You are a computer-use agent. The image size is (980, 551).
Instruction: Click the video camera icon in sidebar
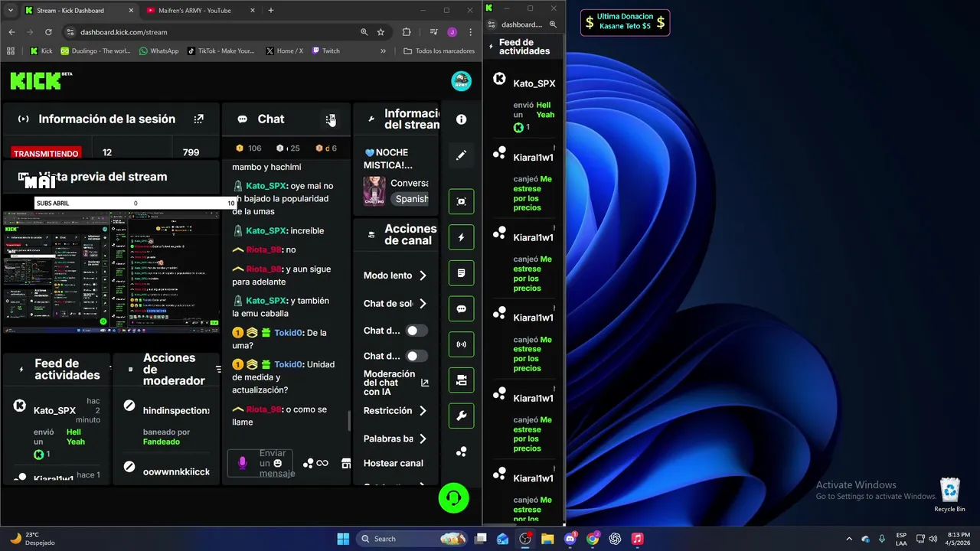point(461,380)
